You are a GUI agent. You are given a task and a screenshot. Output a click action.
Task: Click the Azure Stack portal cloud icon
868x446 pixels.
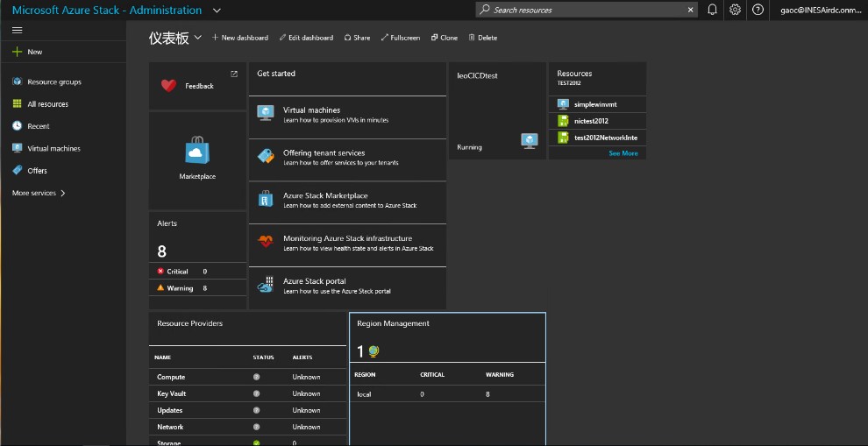pyautogui.click(x=266, y=285)
